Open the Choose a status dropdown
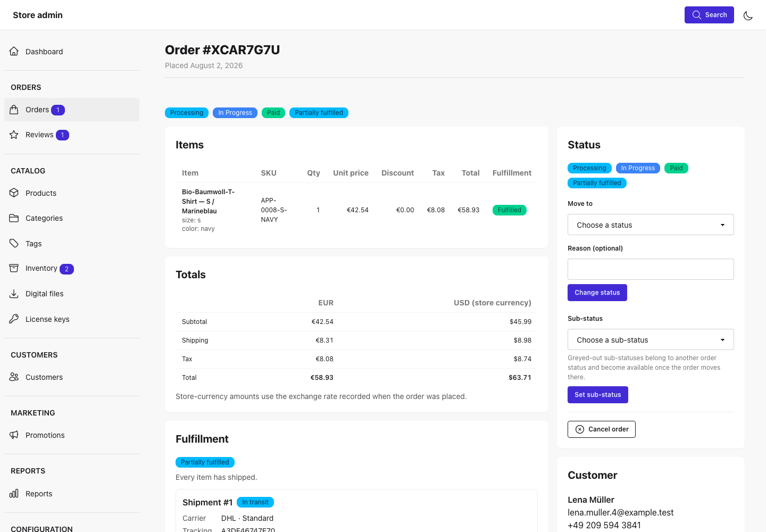Viewport: 766px width, 532px height. point(651,225)
